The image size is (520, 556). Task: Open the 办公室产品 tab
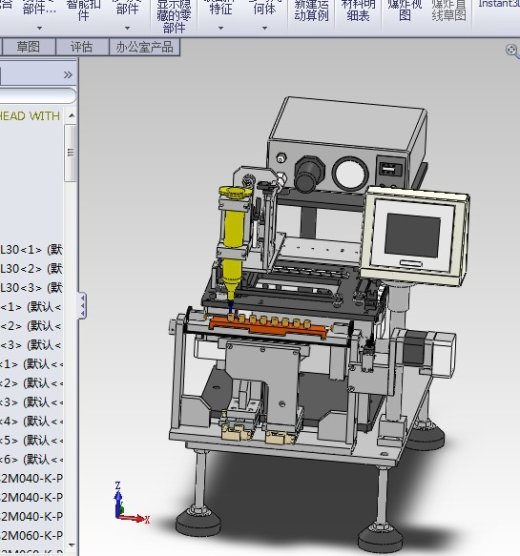[x=144, y=47]
